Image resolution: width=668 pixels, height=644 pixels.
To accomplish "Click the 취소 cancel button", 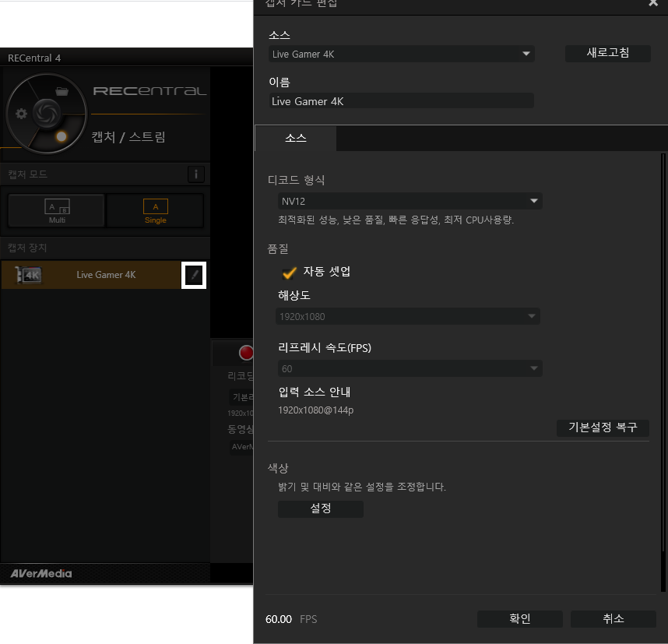I will pyautogui.click(x=613, y=619).
